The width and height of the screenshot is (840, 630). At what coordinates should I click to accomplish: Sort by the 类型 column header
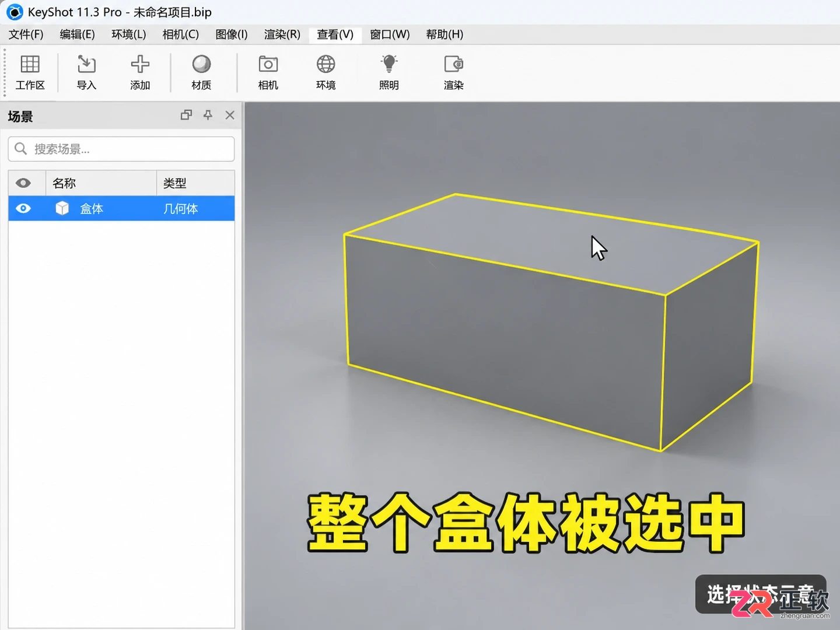click(196, 183)
